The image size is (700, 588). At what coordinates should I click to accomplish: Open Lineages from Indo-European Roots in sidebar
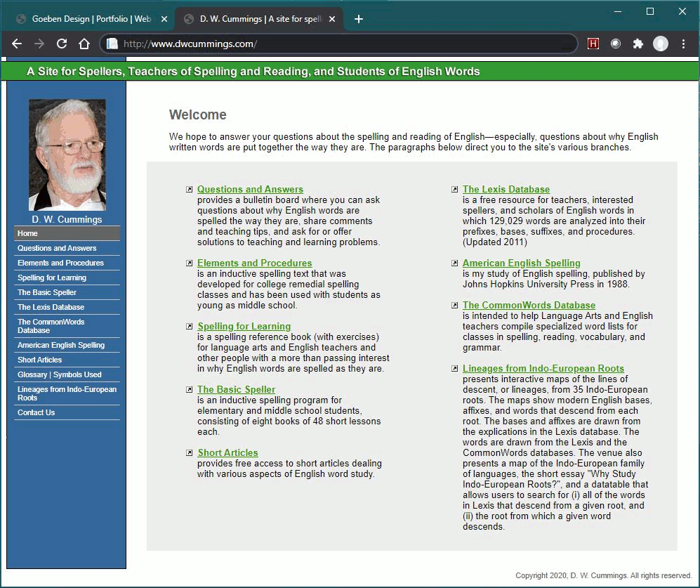(x=67, y=393)
